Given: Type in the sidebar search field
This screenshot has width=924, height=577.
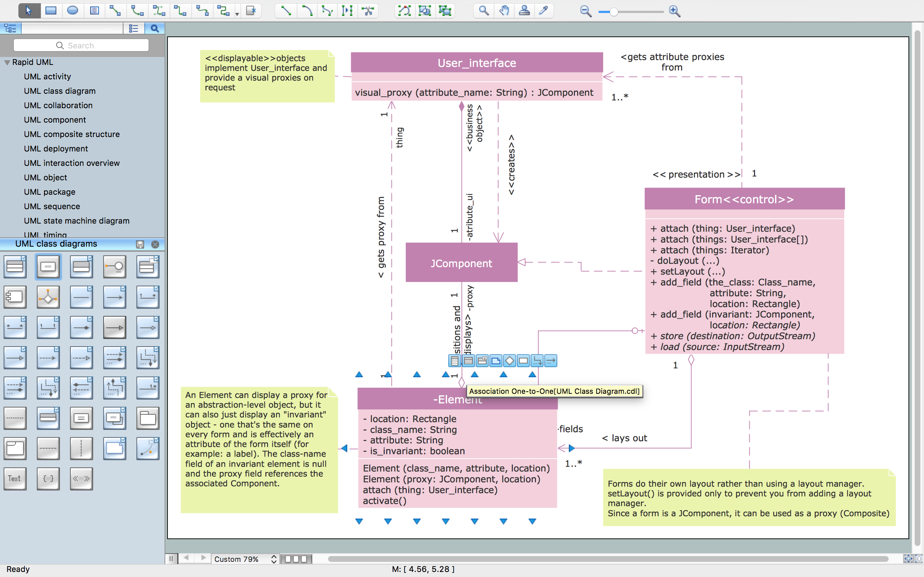Looking at the screenshot, I should pyautogui.click(x=82, y=45).
